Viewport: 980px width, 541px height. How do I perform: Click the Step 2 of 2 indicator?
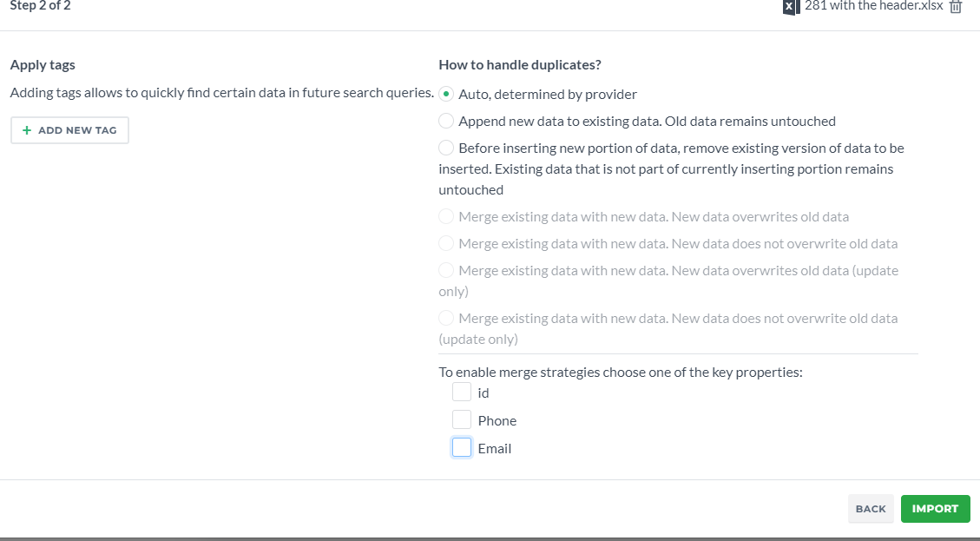click(40, 6)
